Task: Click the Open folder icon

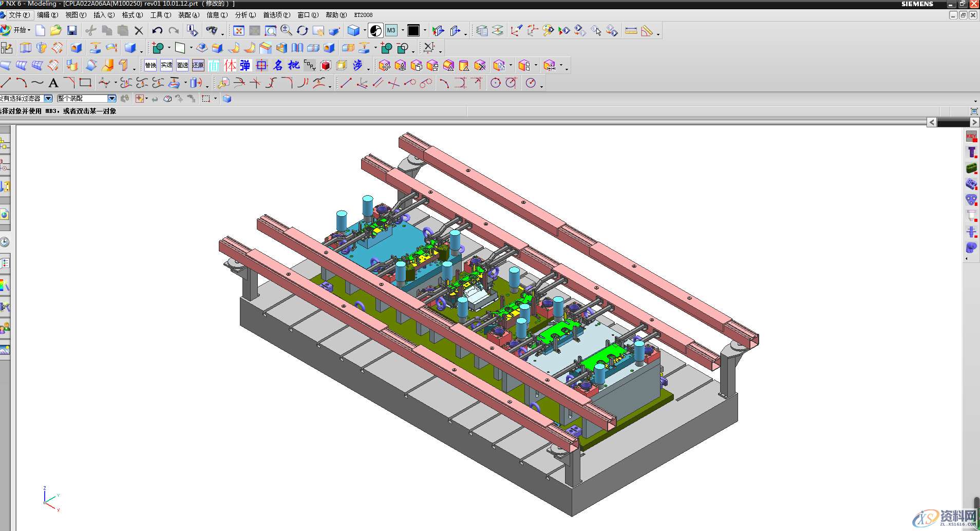Action: tap(56, 31)
